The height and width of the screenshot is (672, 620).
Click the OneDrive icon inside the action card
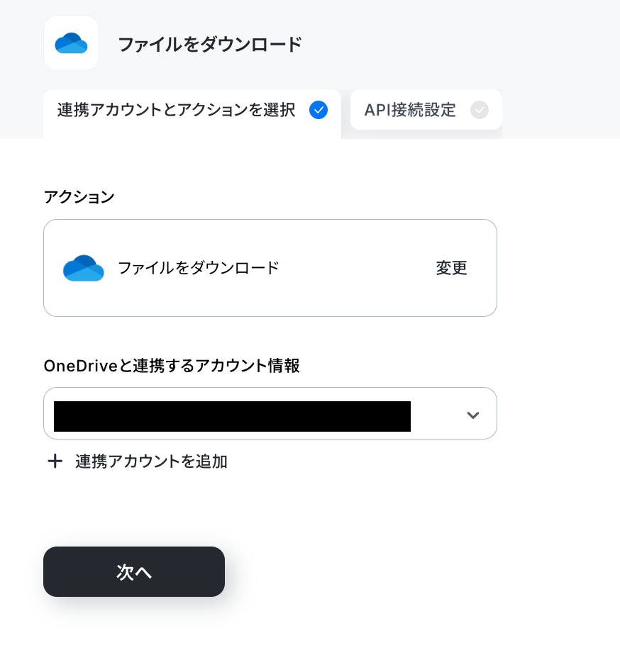84,268
